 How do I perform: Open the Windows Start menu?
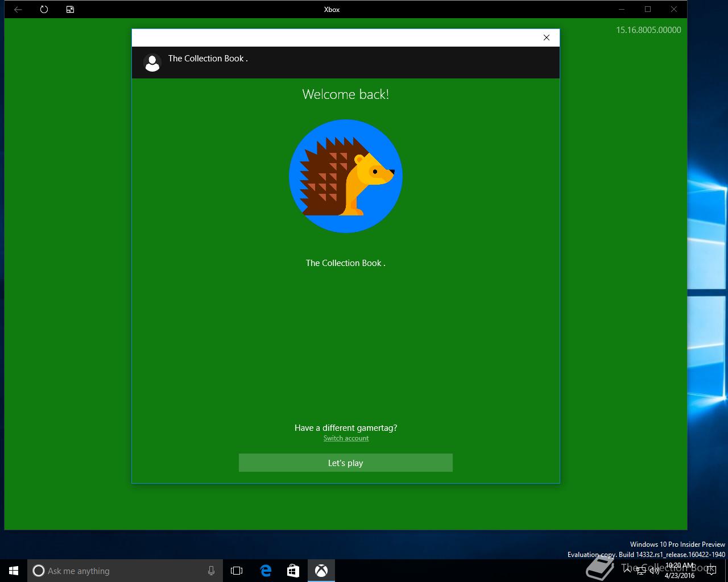point(14,571)
